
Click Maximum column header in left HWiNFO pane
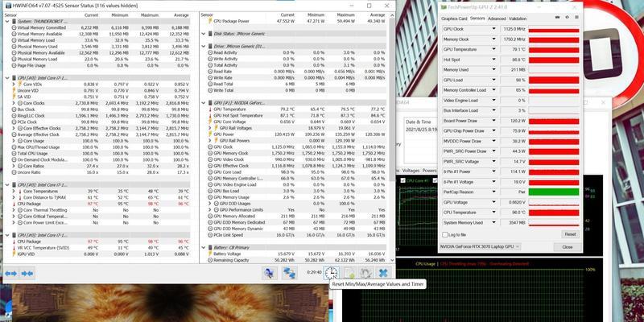point(150,14)
